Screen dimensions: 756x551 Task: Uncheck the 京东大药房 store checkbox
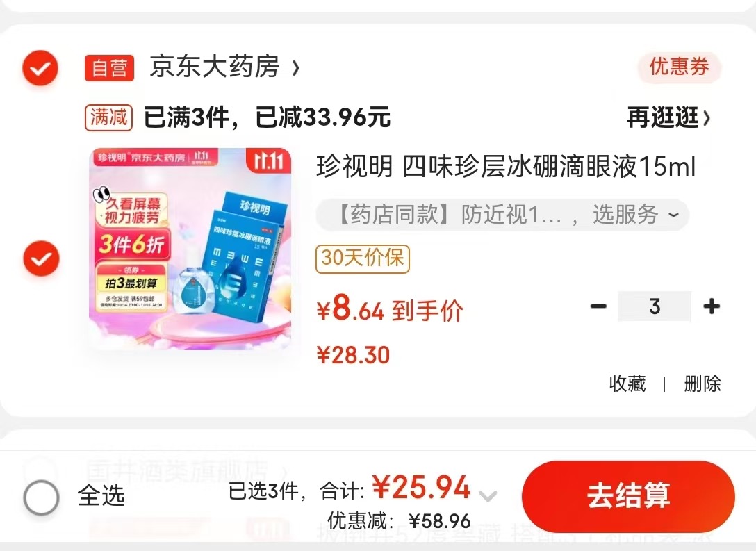pos(40,68)
